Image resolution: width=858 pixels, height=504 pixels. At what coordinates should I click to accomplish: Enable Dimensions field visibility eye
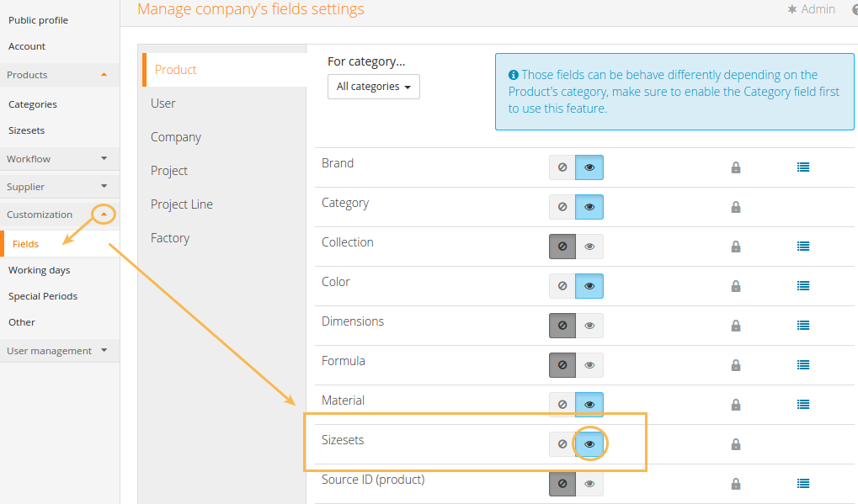click(589, 326)
